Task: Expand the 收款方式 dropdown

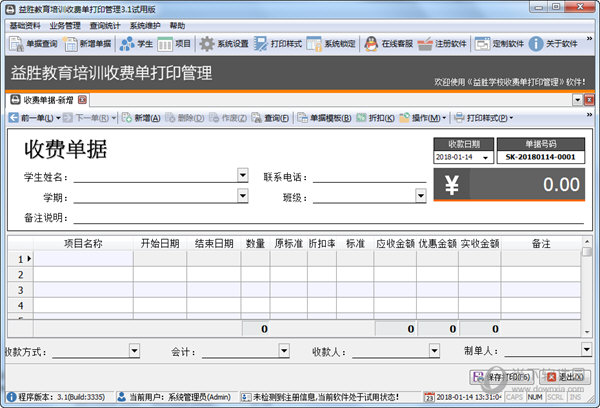Action: pyautogui.click(x=134, y=350)
